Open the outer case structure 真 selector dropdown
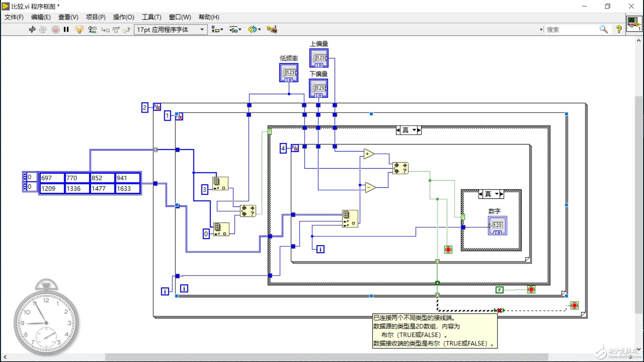Screen dimensions: 644x362 tap(415, 130)
